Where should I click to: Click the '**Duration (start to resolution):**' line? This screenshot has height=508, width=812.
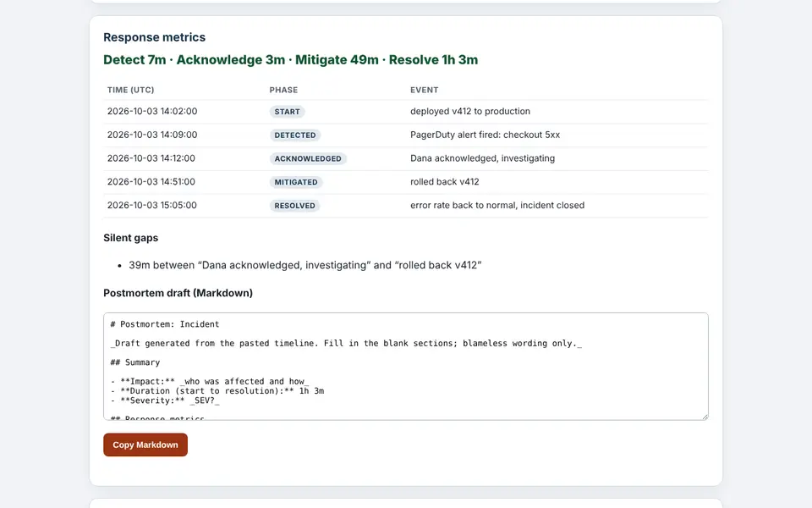pos(217,391)
